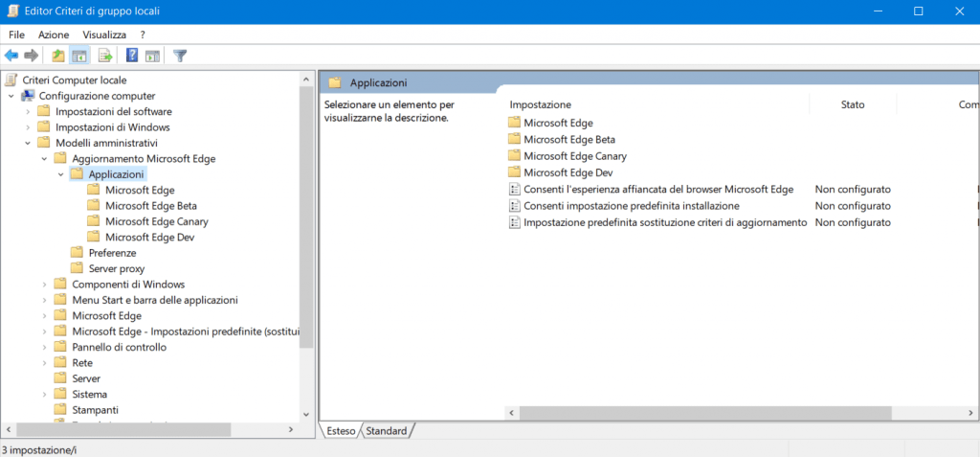
Task: Click the policy icon beside Impostazione predefinita sostituzione criteri
Action: (514, 222)
